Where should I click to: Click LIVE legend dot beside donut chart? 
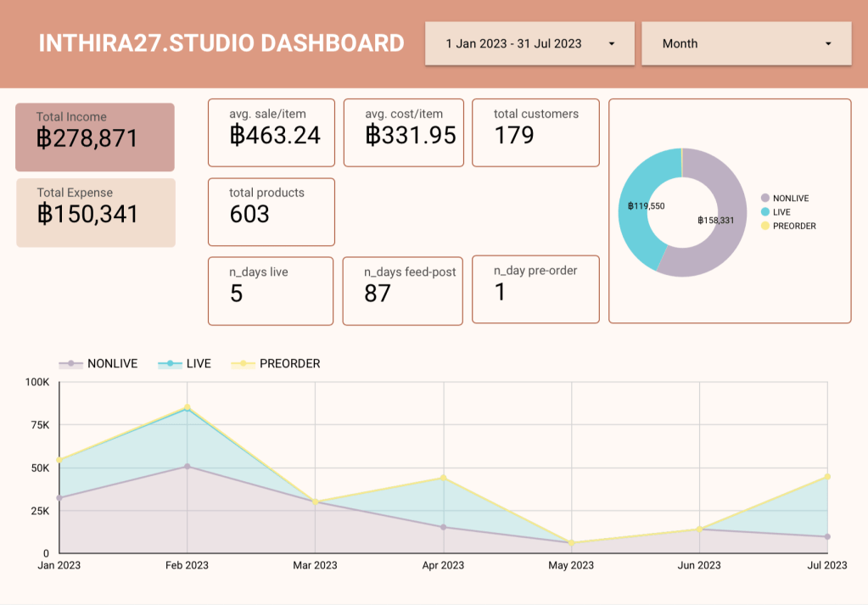click(765, 212)
